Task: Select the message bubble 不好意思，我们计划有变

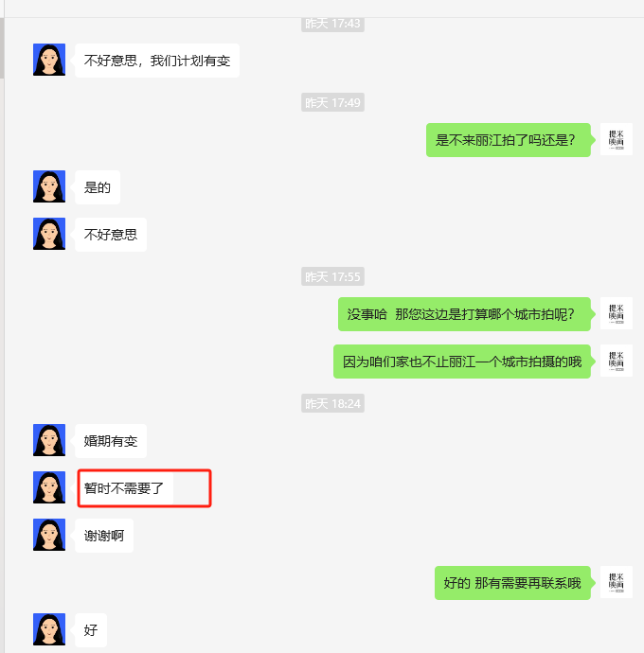Action: pyautogui.click(x=157, y=61)
